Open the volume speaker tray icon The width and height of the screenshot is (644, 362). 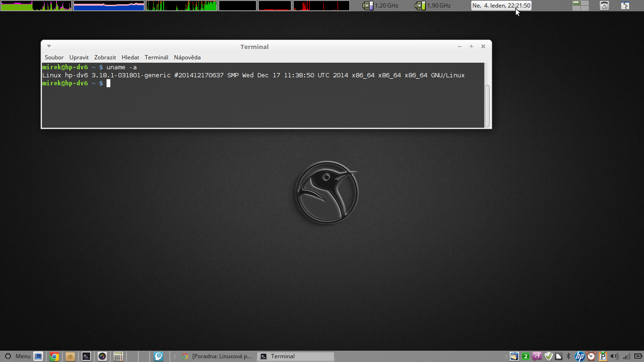coord(614,356)
